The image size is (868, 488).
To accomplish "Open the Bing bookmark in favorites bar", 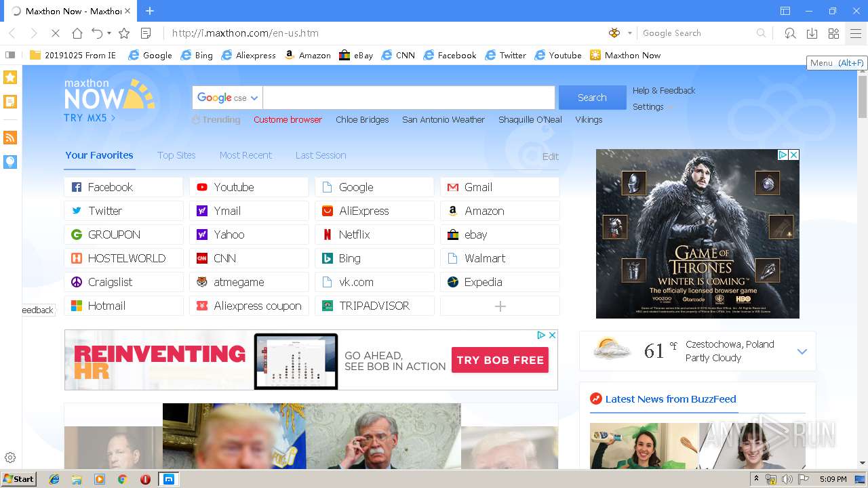I will tap(197, 55).
